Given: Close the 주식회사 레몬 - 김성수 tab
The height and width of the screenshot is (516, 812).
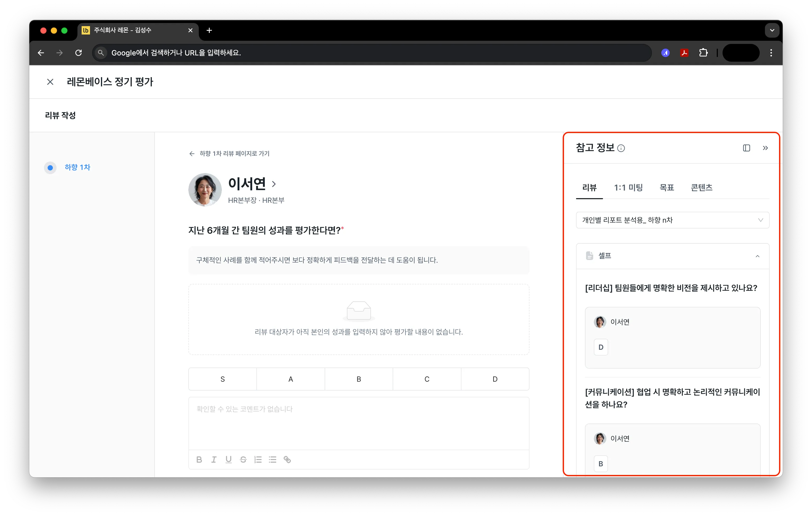Looking at the screenshot, I should (x=190, y=30).
